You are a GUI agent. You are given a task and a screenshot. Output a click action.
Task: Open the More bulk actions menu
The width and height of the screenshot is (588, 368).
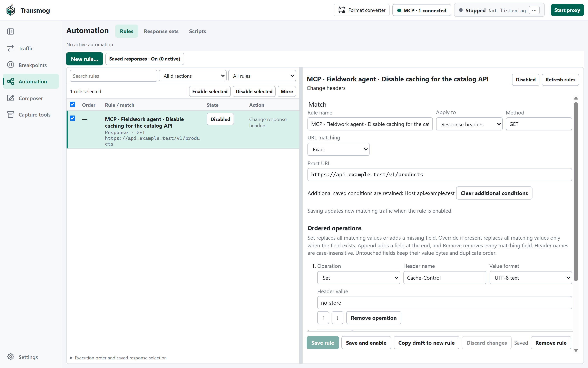coord(286,91)
